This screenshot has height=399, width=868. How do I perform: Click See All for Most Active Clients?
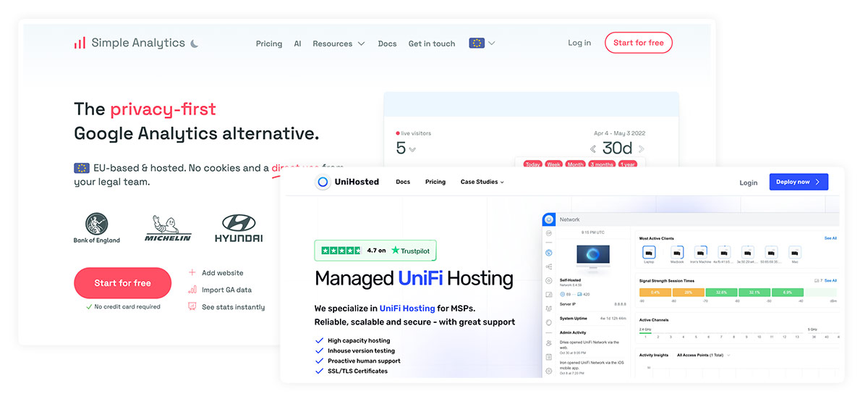[x=830, y=238]
